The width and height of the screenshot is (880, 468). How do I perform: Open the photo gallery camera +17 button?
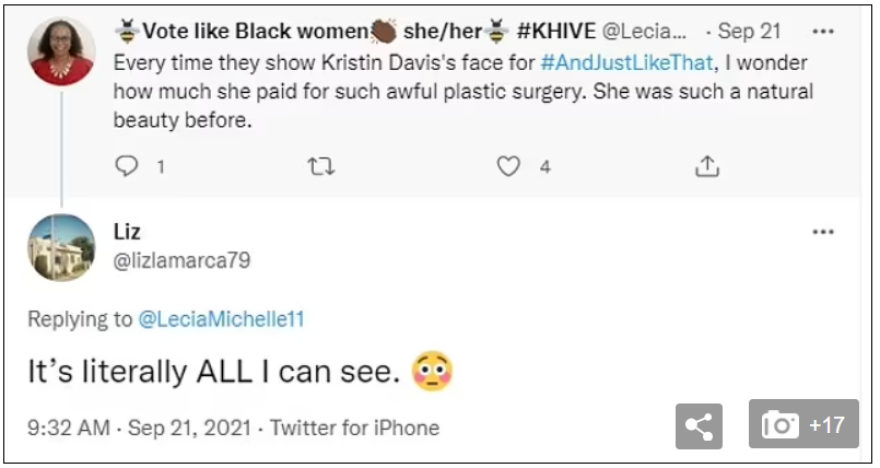(804, 425)
